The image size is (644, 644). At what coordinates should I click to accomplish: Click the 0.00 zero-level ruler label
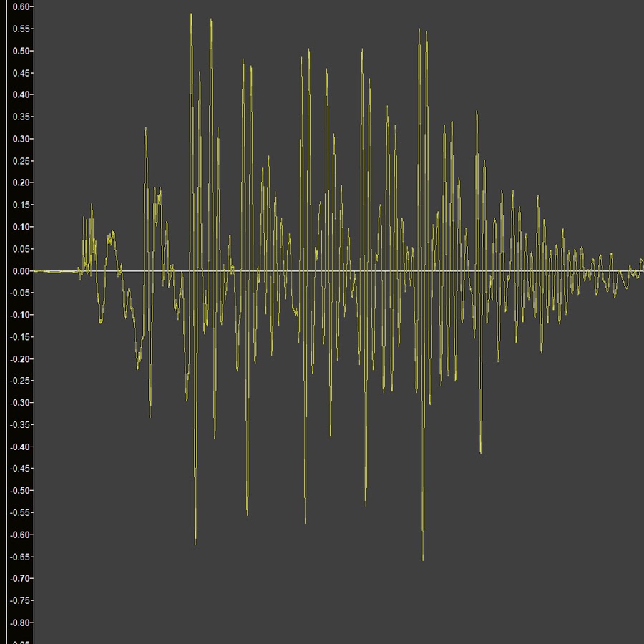click(x=21, y=271)
